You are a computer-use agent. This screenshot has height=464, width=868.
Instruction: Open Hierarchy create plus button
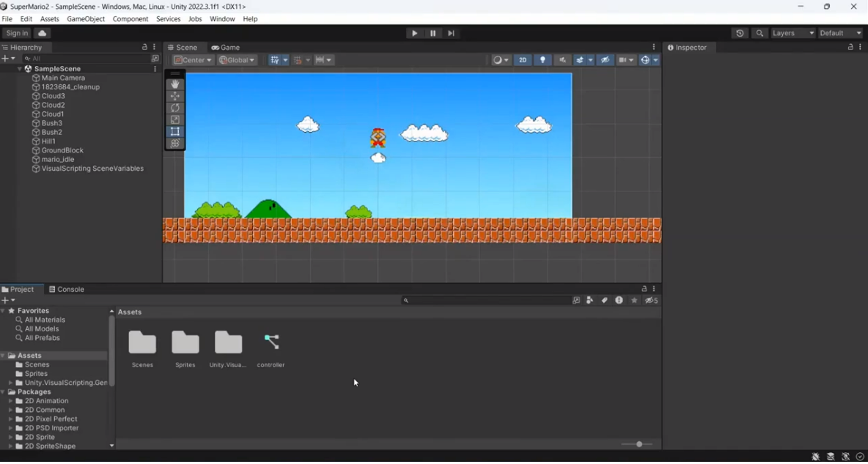8,58
